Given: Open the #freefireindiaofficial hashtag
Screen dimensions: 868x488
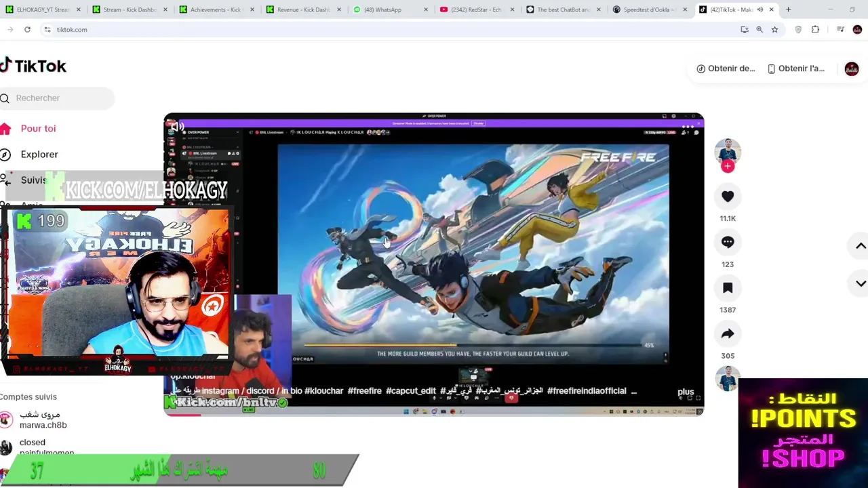Looking at the screenshot, I should pyautogui.click(x=587, y=391).
